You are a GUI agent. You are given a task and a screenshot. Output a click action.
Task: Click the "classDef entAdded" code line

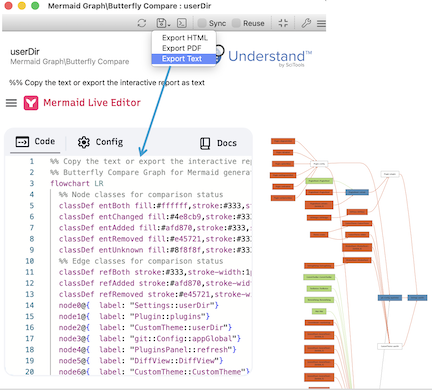[155, 228]
